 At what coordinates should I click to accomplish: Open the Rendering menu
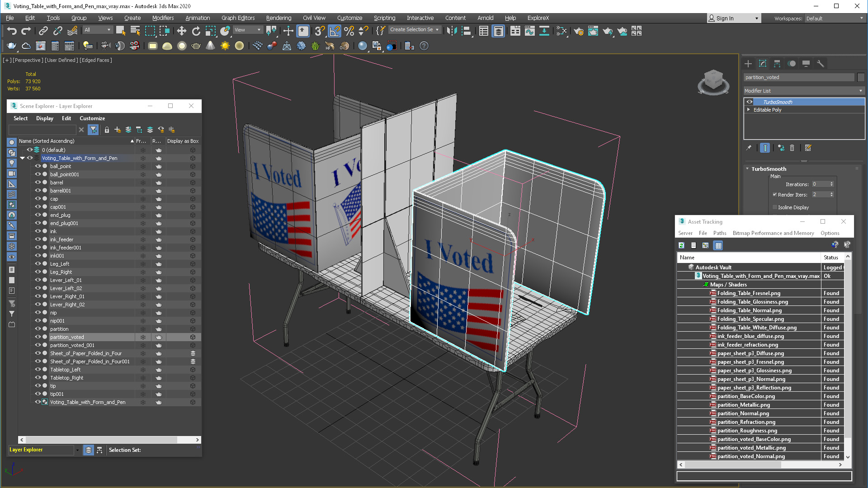[278, 18]
